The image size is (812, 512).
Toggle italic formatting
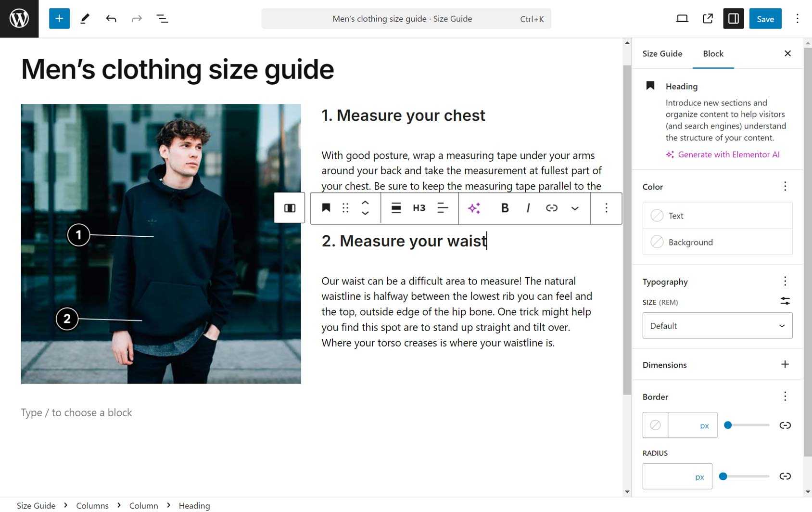tap(528, 208)
